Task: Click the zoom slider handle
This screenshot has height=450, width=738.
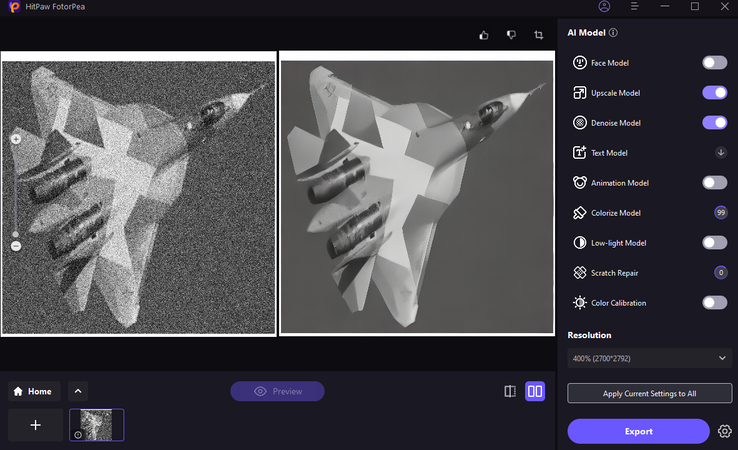Action: pos(16,234)
